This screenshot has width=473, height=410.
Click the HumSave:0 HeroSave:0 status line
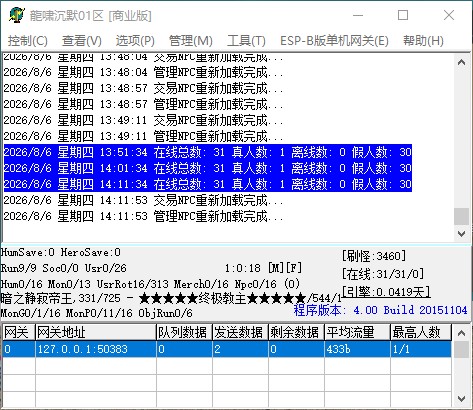(x=60, y=252)
